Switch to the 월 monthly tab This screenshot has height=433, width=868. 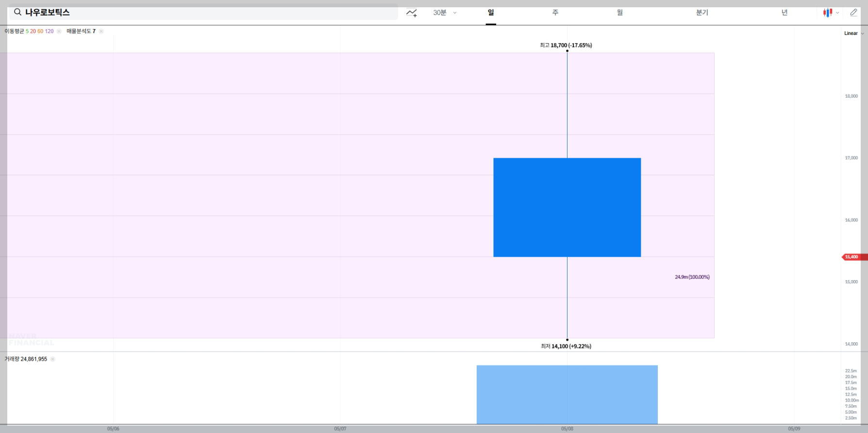coord(620,13)
